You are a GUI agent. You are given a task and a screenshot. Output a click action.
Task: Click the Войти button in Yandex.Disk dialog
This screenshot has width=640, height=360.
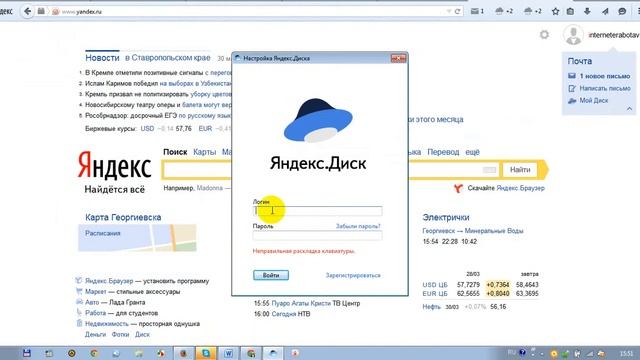(271, 275)
